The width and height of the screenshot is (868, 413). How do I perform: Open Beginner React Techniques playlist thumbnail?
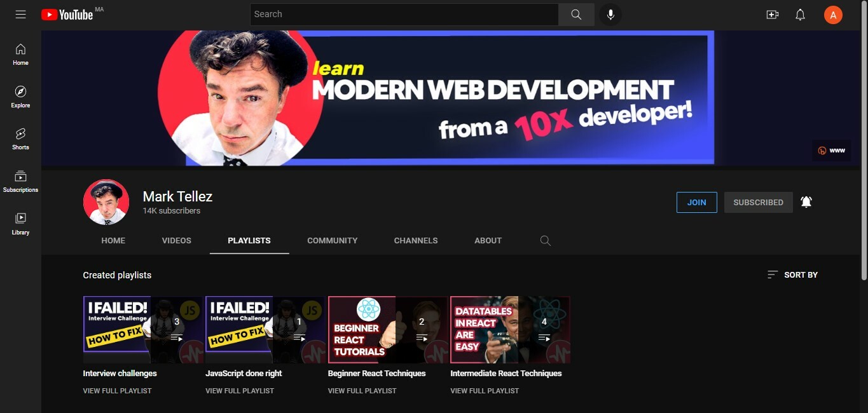[x=388, y=330]
